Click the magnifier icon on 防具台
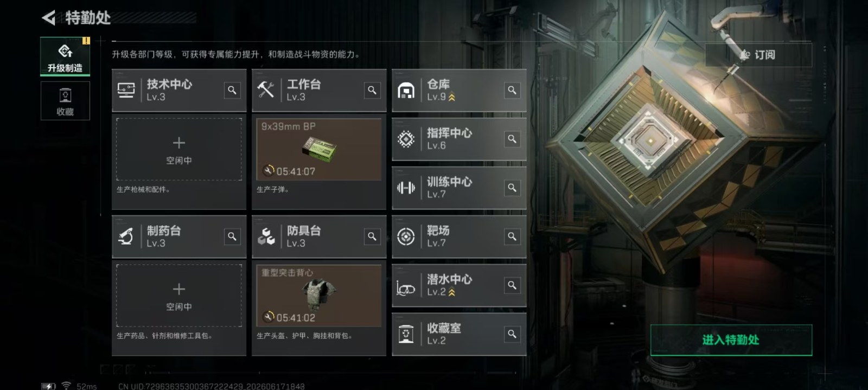Image resolution: width=868 pixels, height=390 pixels. [x=372, y=236]
